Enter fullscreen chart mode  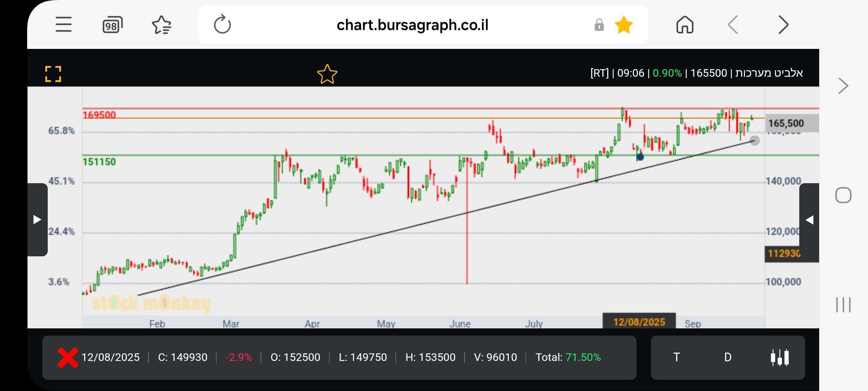(x=53, y=74)
